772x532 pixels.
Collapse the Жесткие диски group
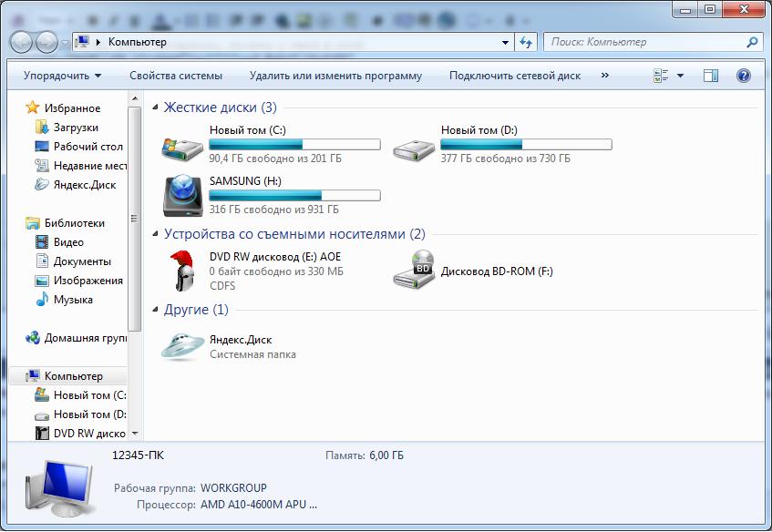point(155,107)
